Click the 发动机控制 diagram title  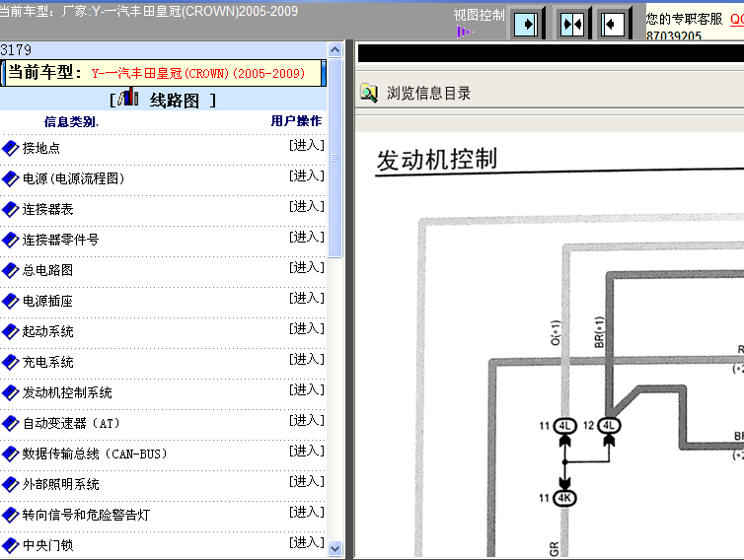tap(437, 159)
